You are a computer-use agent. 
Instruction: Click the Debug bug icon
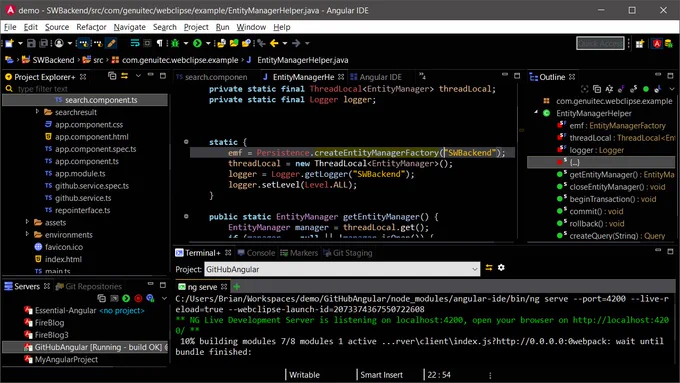tap(175, 43)
